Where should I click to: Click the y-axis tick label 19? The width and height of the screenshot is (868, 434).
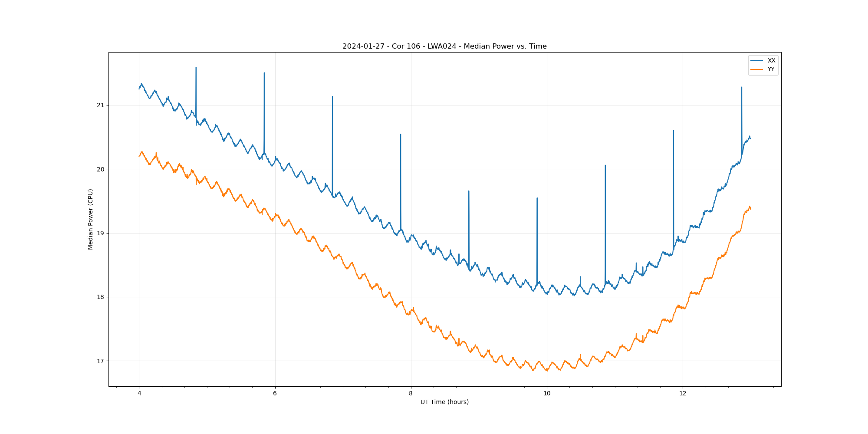coord(101,233)
